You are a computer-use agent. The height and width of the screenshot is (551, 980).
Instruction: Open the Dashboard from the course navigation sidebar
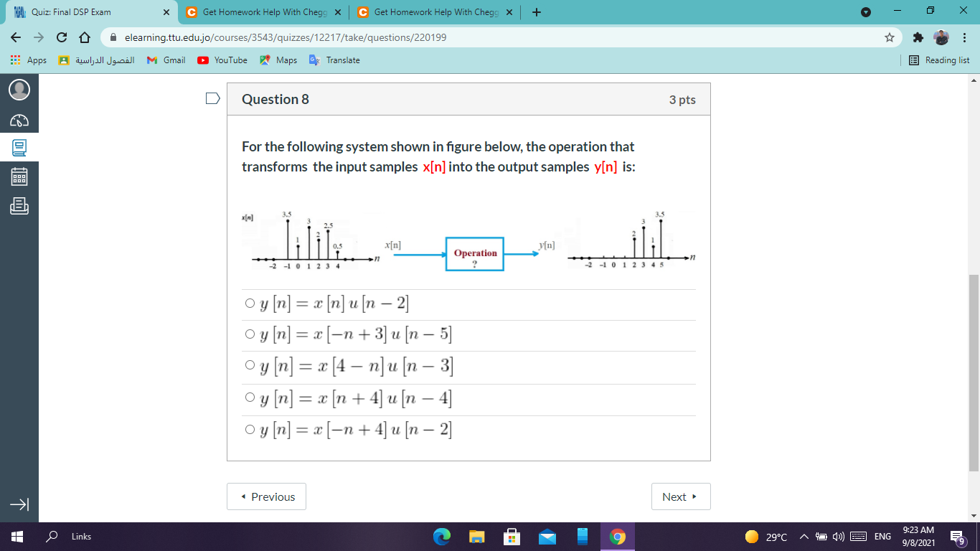click(x=19, y=120)
